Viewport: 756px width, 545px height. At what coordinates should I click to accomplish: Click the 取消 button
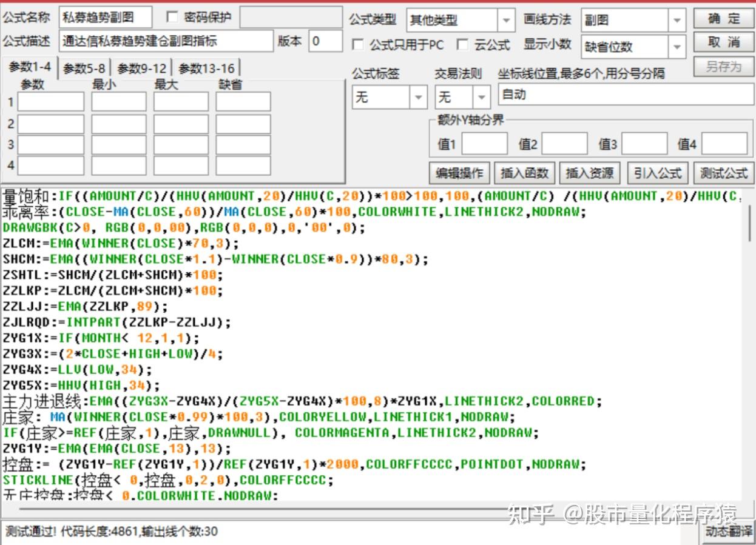[x=723, y=42]
